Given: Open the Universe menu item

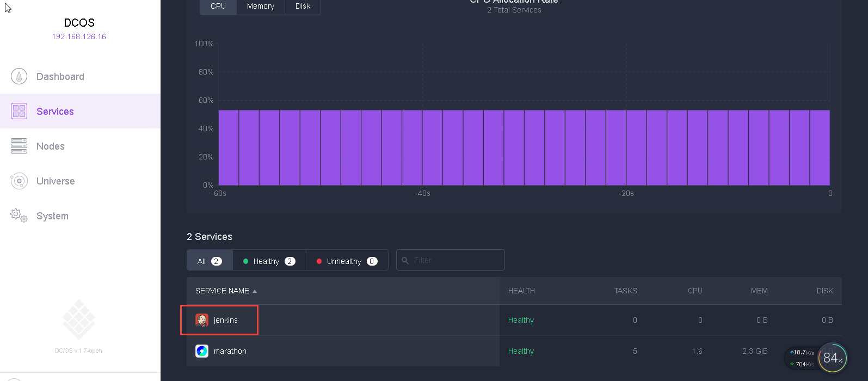Looking at the screenshot, I should click(56, 181).
